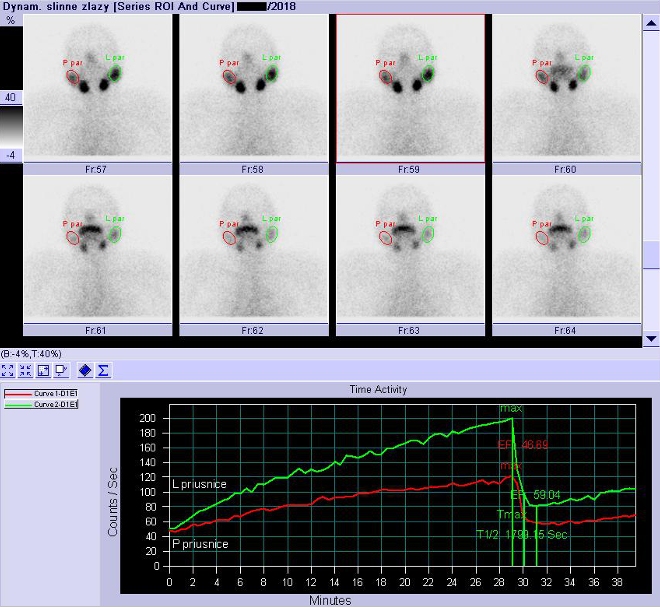The height and width of the screenshot is (607, 660).
Task: Click red P par ROI in frame 61
Action: point(73,238)
